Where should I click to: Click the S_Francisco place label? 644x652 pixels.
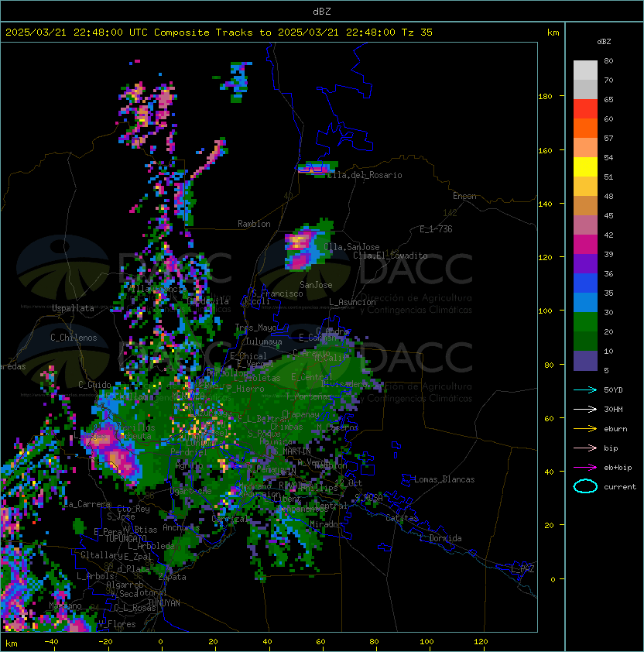[277, 293]
